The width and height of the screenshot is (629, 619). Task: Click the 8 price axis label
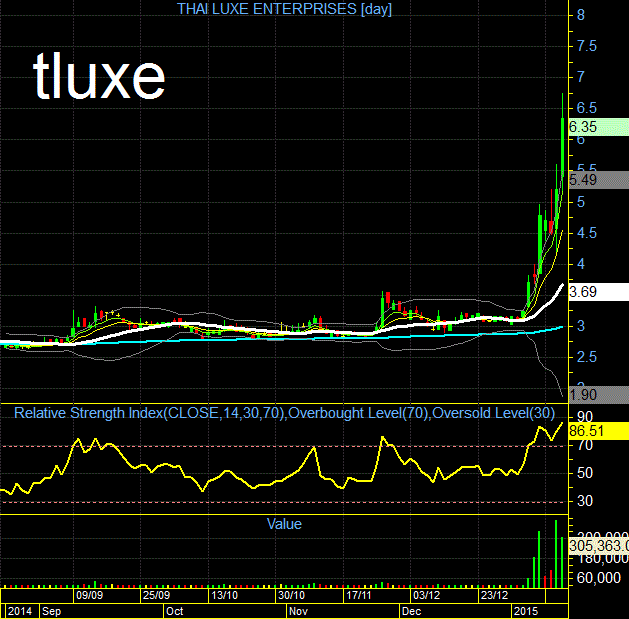pyautogui.click(x=580, y=15)
